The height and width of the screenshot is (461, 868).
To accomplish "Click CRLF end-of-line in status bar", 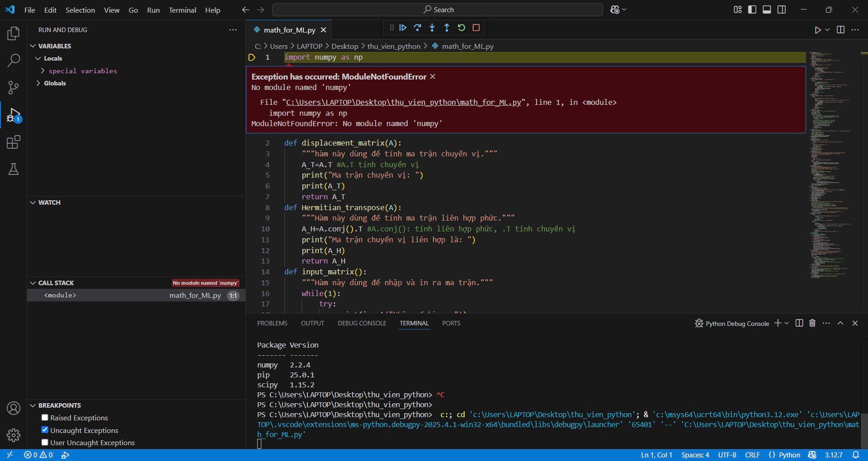I will coord(752,455).
